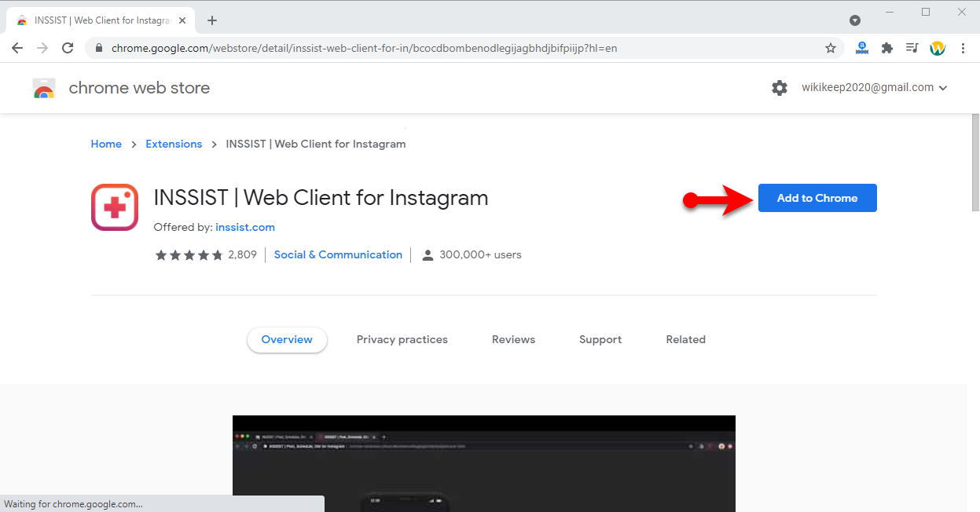980x512 pixels.
Task: Open the Chrome three-dot menu
Action: click(963, 48)
